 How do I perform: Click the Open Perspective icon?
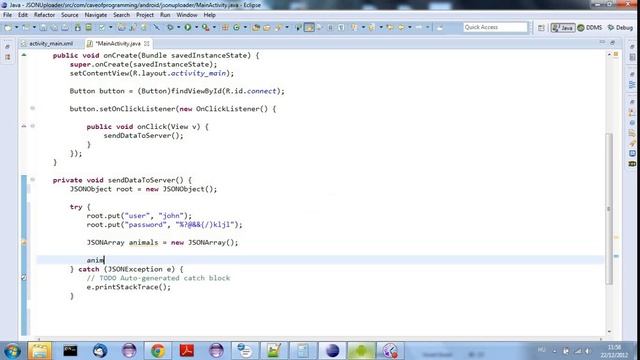pos(541,27)
